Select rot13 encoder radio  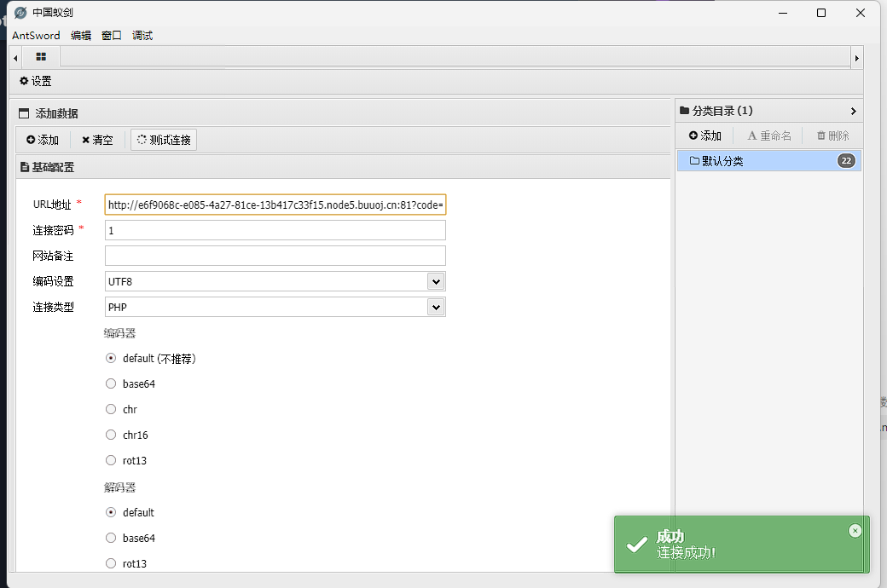(111, 460)
